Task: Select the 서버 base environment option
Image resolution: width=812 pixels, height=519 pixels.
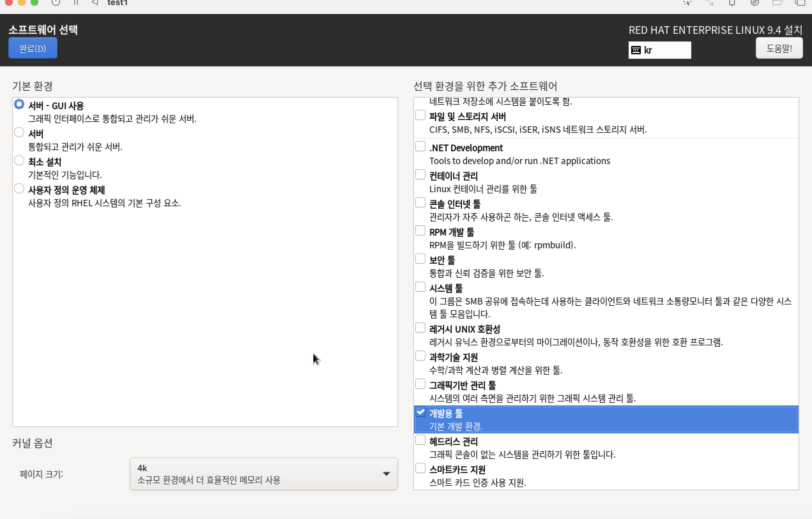Action: [19, 132]
